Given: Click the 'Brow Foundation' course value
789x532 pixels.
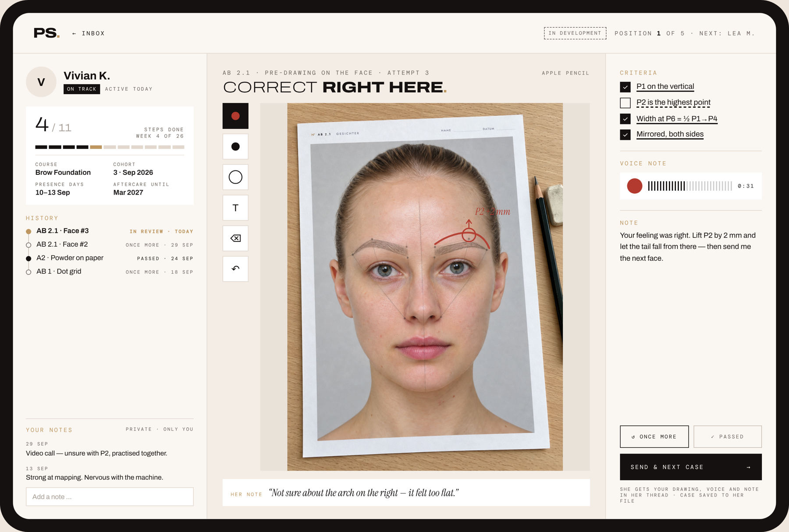Looking at the screenshot, I should tap(63, 172).
